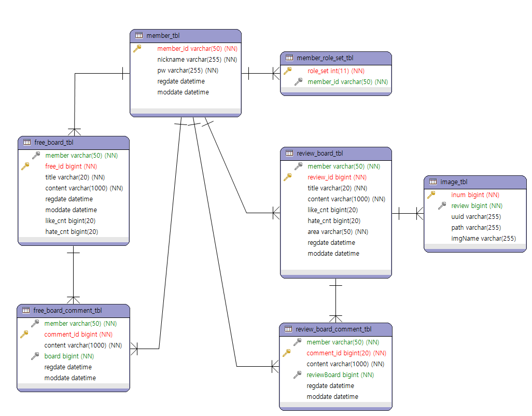Click the board bigint column
The width and height of the screenshot is (532, 416).
(x=69, y=356)
